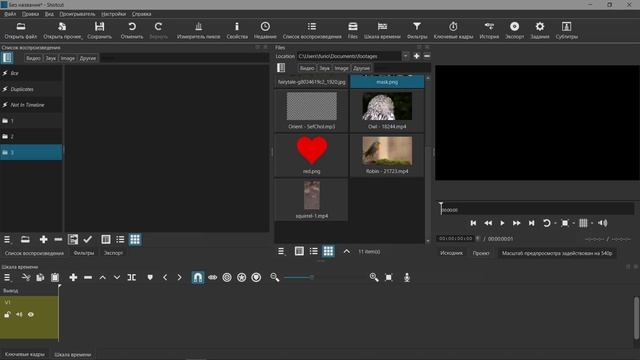The image size is (640, 360).
Task: Toggle timeline snapping magnet button
Action: click(198, 278)
